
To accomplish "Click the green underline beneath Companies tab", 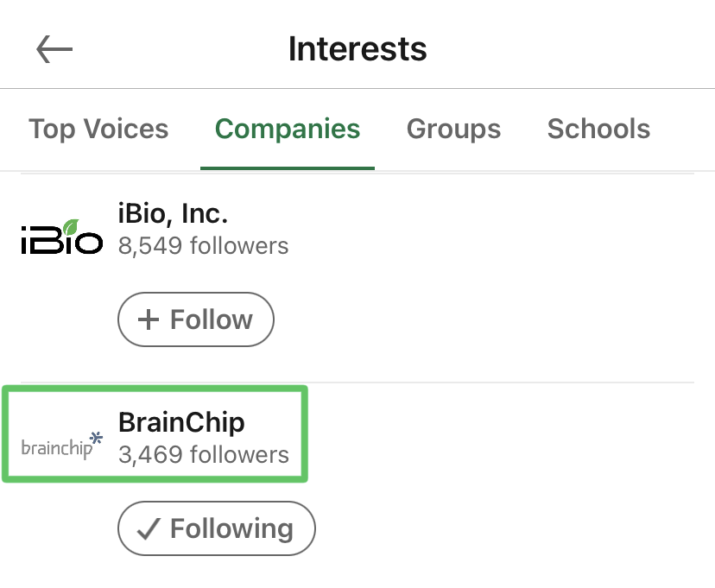I will click(x=288, y=168).
